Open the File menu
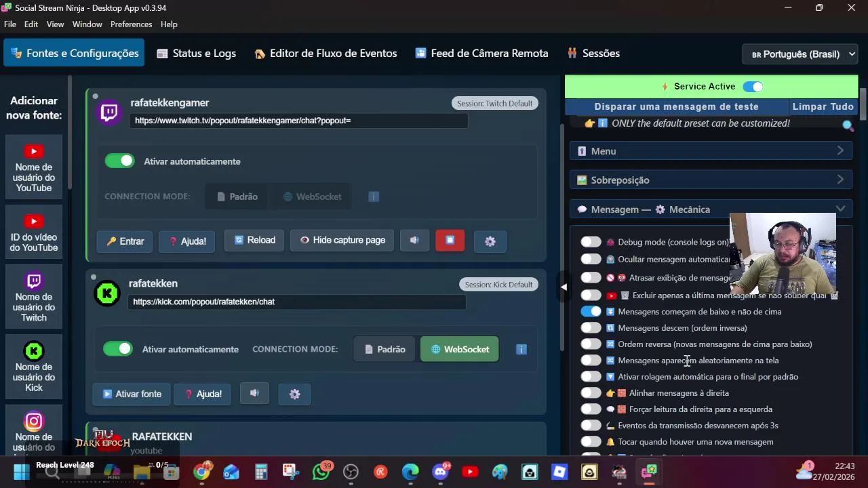868x488 pixels. point(10,24)
